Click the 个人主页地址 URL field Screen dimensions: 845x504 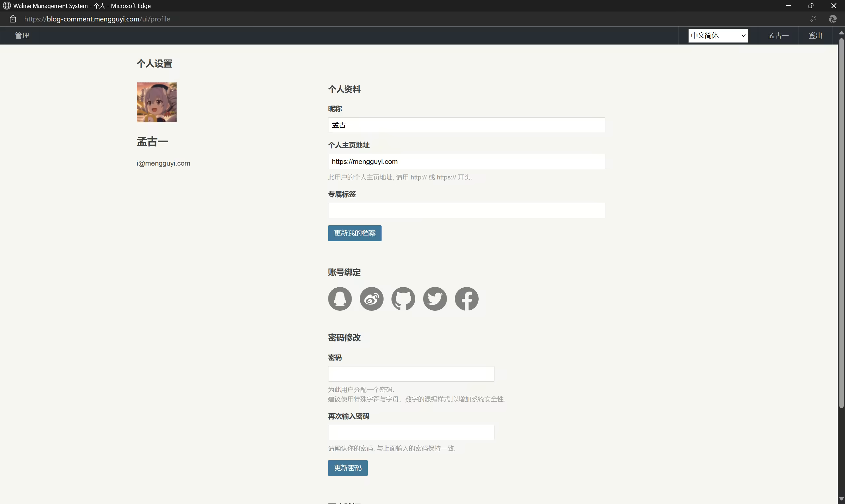click(x=466, y=162)
